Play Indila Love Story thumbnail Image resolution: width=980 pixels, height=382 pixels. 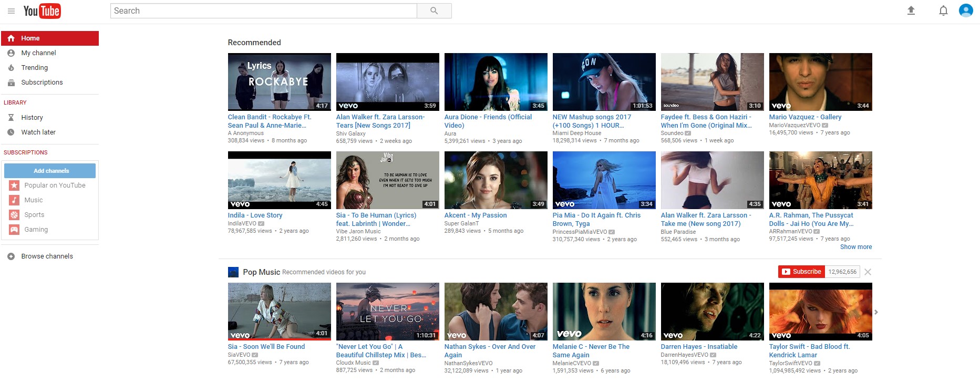pyautogui.click(x=280, y=180)
